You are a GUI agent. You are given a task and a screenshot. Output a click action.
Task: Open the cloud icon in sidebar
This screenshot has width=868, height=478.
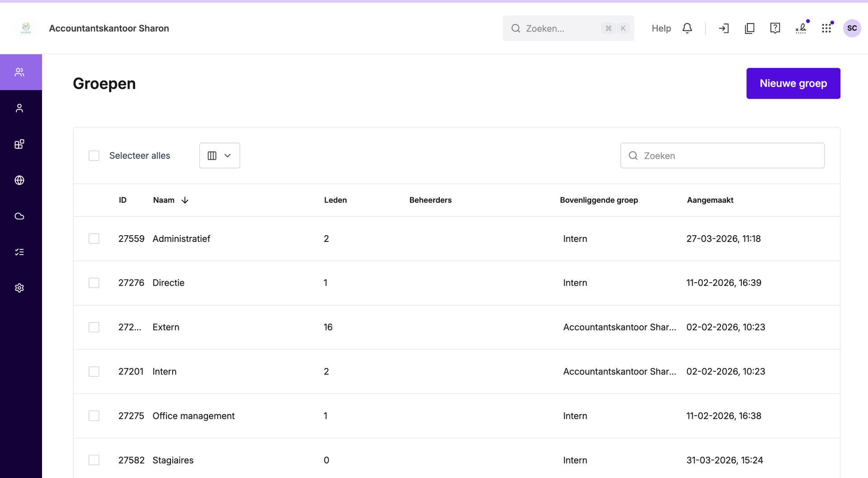pyautogui.click(x=19, y=216)
